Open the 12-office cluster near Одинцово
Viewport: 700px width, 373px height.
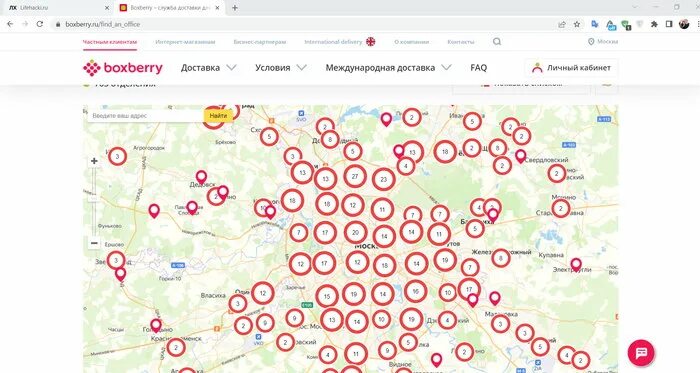(263, 293)
